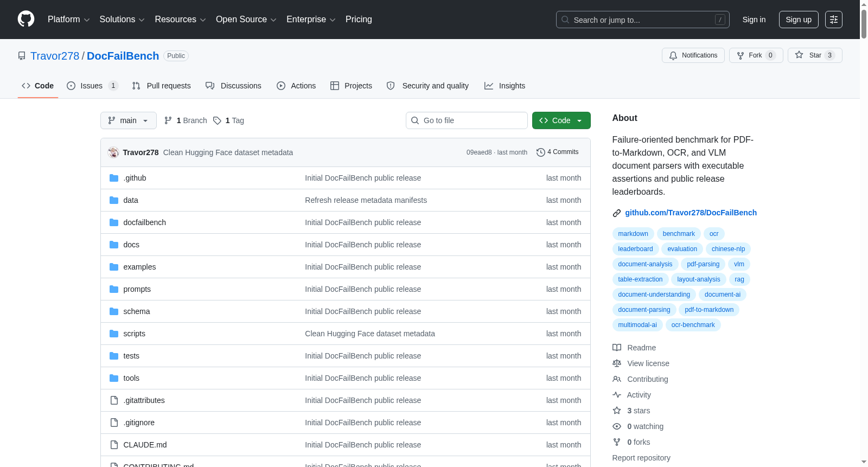Expand the Solutions menu
This screenshot has height=467, width=868.
click(x=122, y=20)
